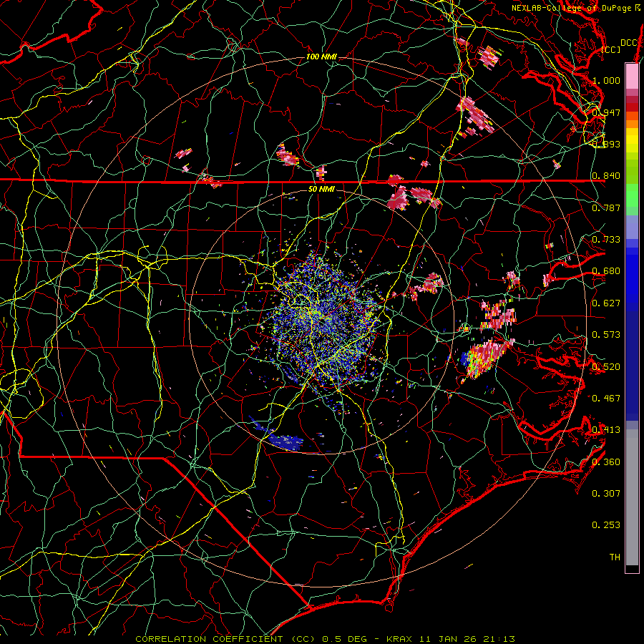Select the 0.680 legend value
Viewport: 644px width, 644px height.
[x=606, y=271]
